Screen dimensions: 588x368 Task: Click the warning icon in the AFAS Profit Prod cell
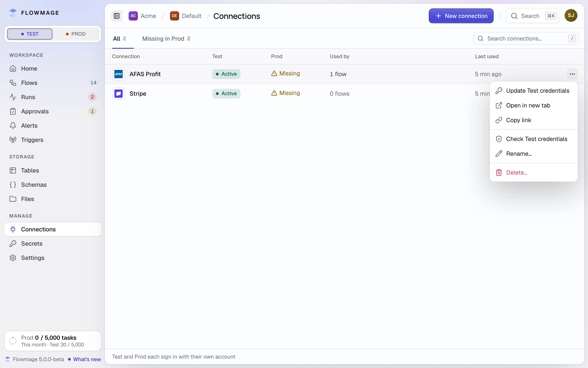click(x=274, y=74)
